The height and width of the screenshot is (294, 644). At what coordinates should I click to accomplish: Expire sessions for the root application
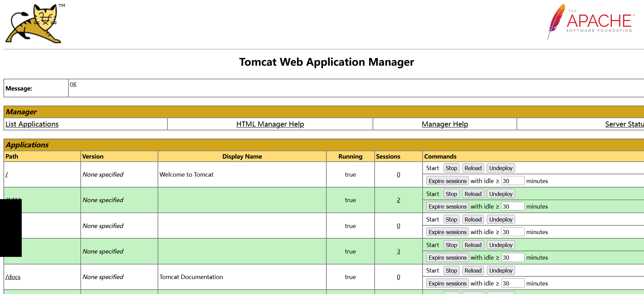click(x=447, y=181)
